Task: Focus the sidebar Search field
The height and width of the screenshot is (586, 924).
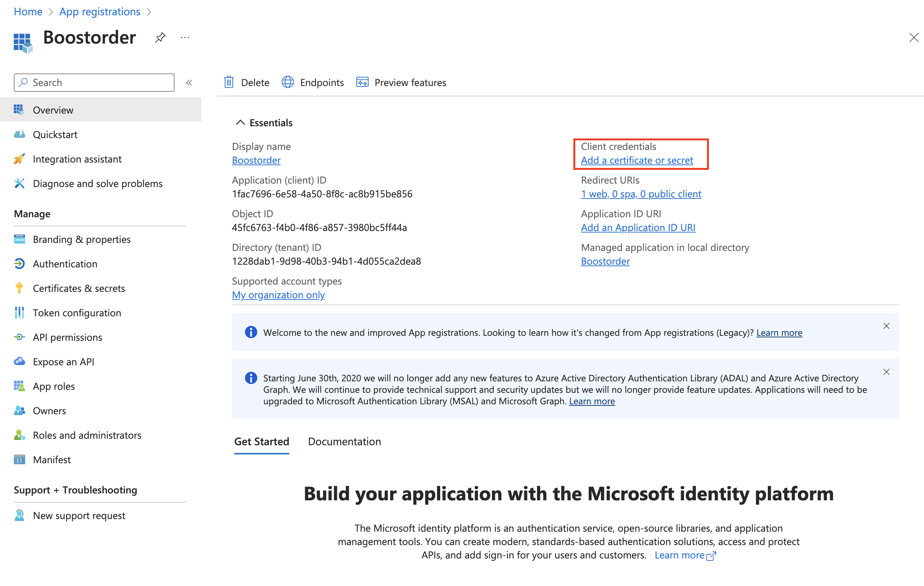Action: coord(94,83)
